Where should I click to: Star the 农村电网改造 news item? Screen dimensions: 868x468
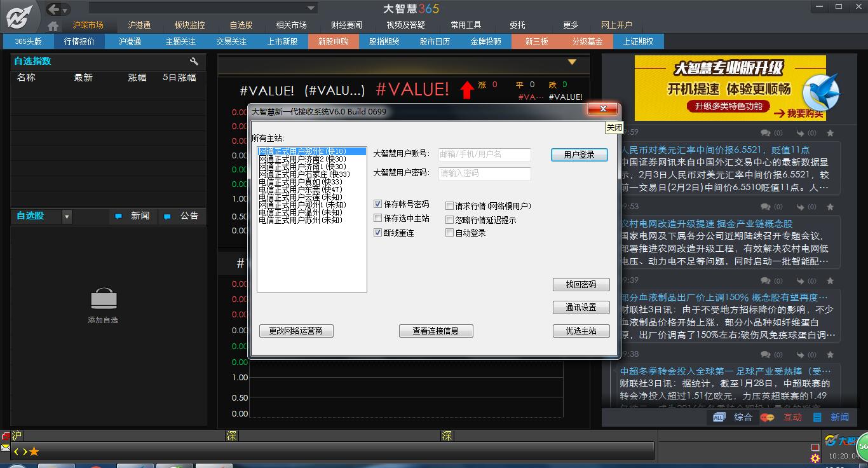pos(830,207)
